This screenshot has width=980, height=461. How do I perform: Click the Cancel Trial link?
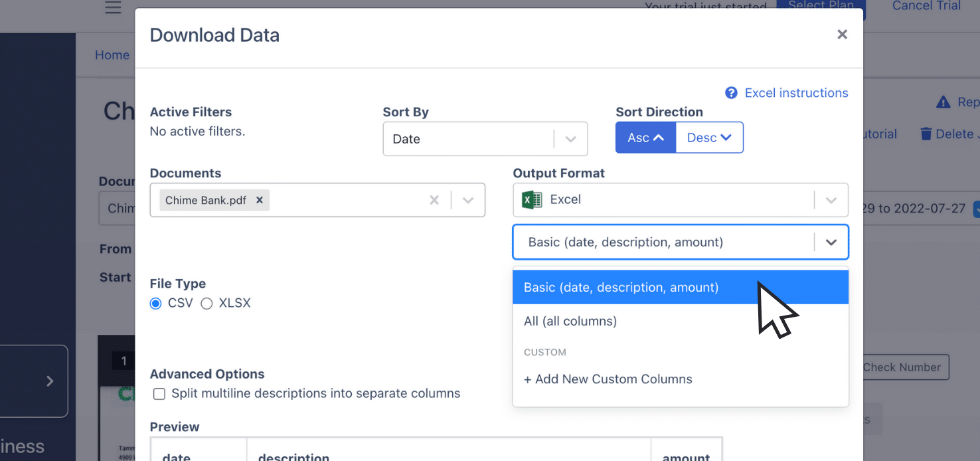pos(926,6)
